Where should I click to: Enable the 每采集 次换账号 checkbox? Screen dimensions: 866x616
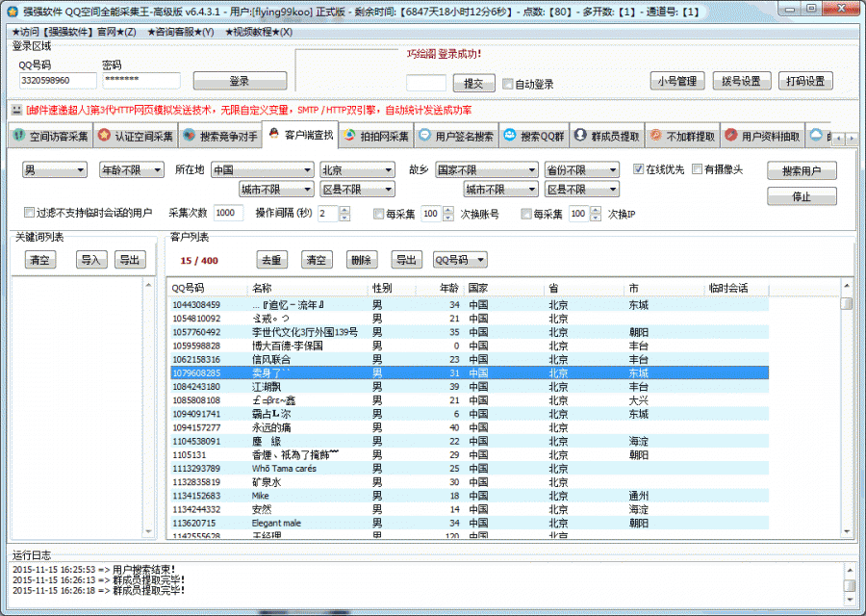point(378,214)
